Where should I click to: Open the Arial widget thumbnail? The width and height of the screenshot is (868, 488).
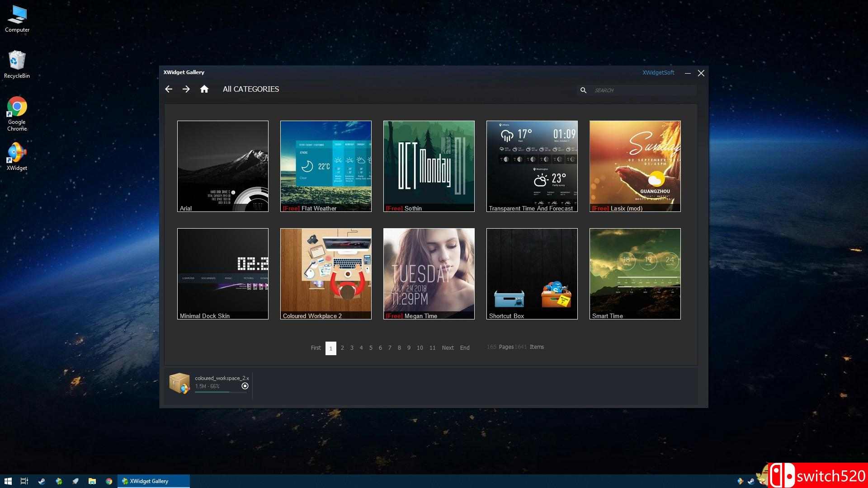coord(223,166)
